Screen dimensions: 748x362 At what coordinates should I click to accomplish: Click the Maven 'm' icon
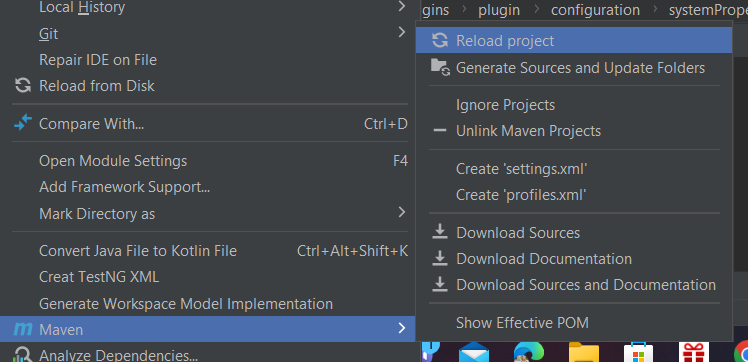(22, 329)
